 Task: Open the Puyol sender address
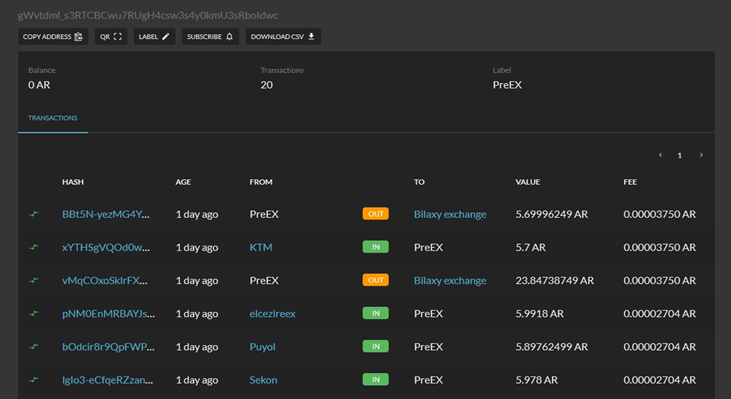click(x=262, y=347)
